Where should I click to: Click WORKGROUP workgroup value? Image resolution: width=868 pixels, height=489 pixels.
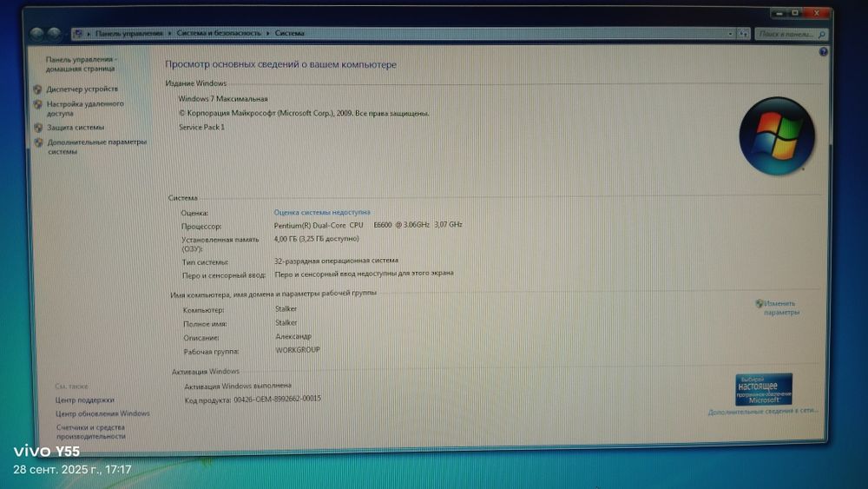pyautogui.click(x=298, y=350)
